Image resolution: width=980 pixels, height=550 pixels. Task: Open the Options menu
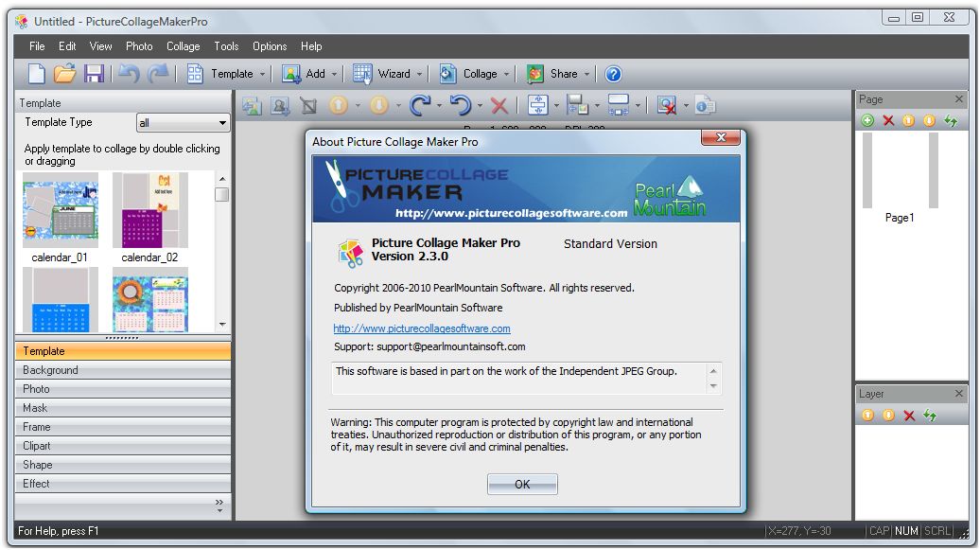[x=269, y=45]
